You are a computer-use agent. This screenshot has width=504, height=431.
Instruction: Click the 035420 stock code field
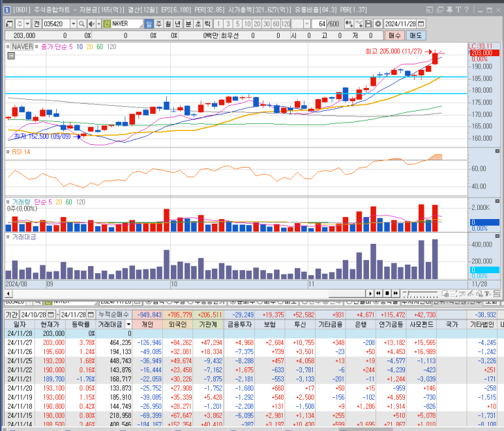(56, 23)
